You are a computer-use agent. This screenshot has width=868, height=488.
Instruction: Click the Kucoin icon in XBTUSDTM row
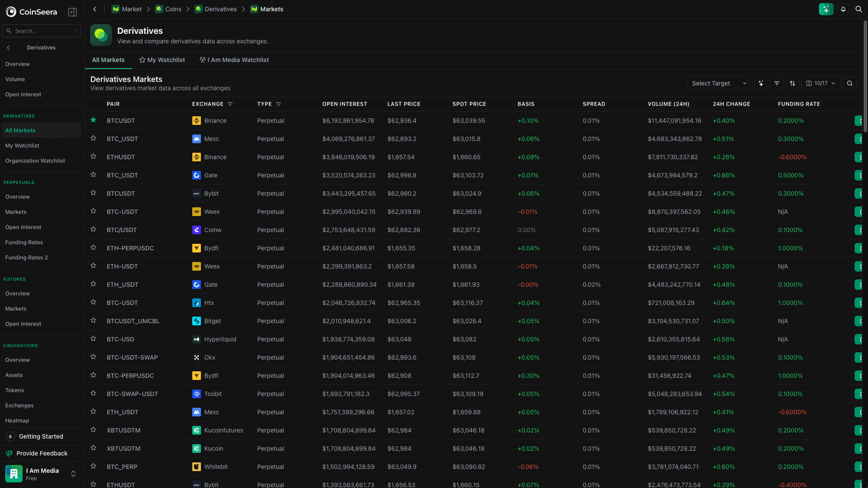[197, 449]
